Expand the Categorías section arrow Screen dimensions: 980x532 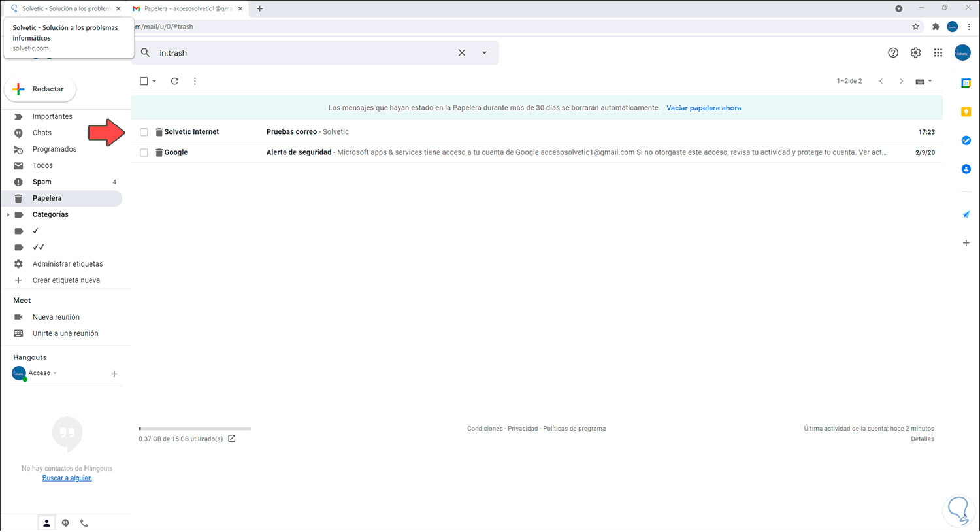pyautogui.click(x=8, y=214)
